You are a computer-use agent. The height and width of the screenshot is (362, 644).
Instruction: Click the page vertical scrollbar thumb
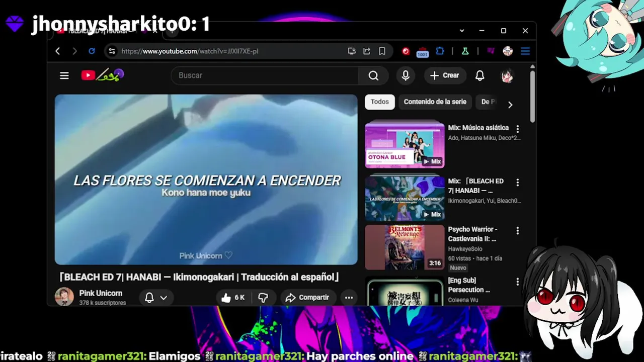(x=532, y=96)
